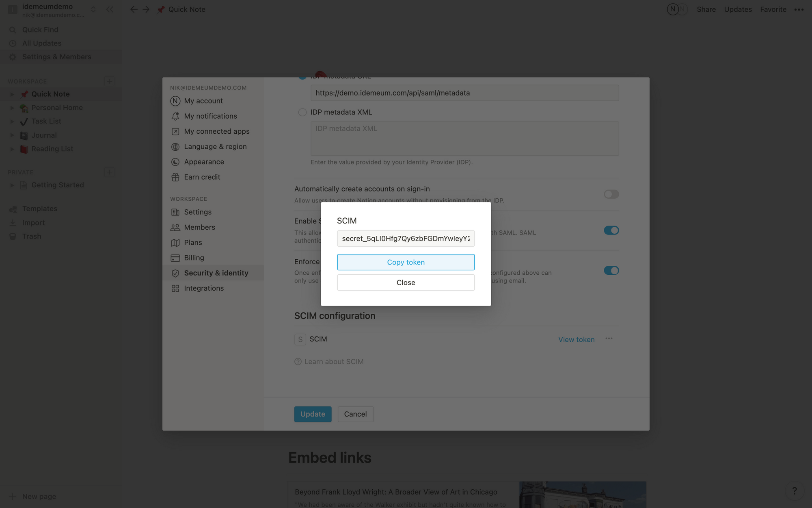Add a page in Private section
Viewport: 812px width, 508px height.
tap(109, 172)
